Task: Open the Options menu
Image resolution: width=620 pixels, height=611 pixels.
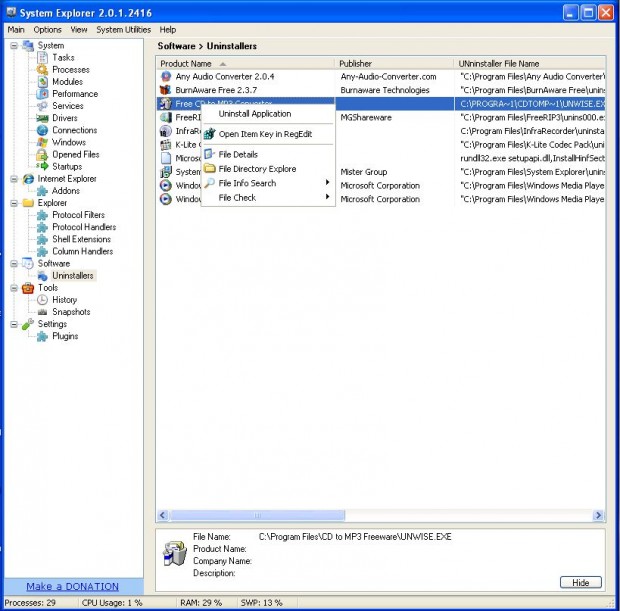Action: (47, 30)
